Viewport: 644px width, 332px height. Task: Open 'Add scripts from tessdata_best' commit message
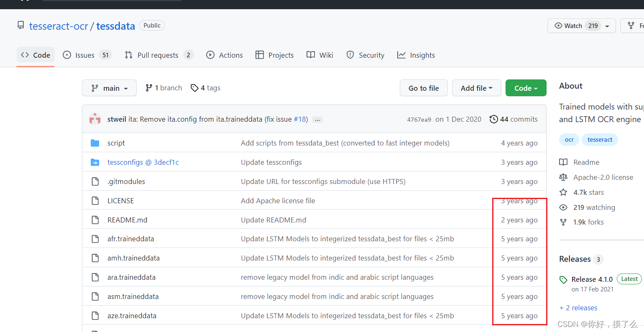coord(345,143)
